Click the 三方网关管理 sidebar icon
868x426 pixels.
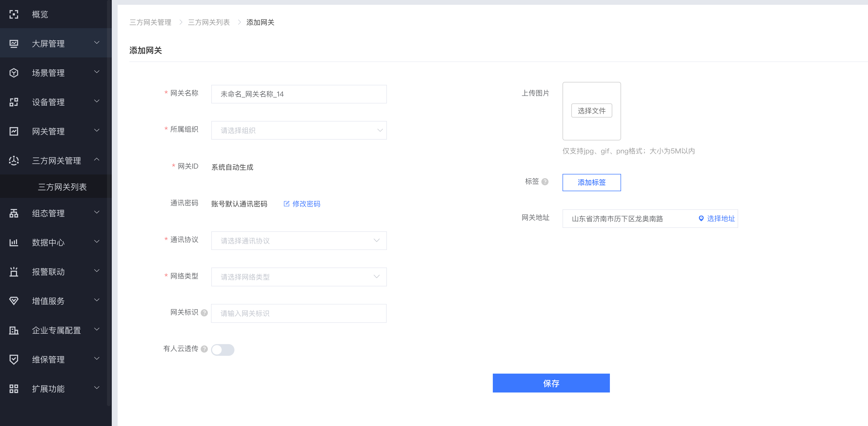[14, 161]
